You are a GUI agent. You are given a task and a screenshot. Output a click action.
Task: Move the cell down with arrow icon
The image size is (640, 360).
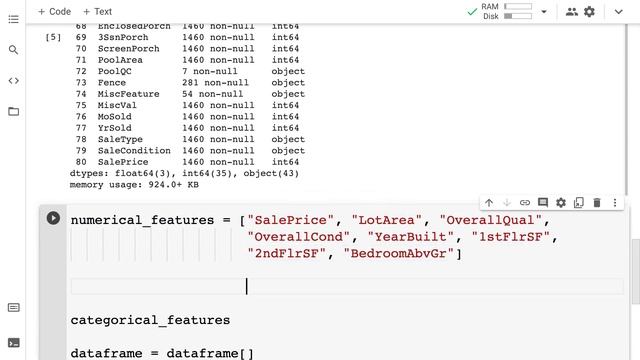(507, 202)
